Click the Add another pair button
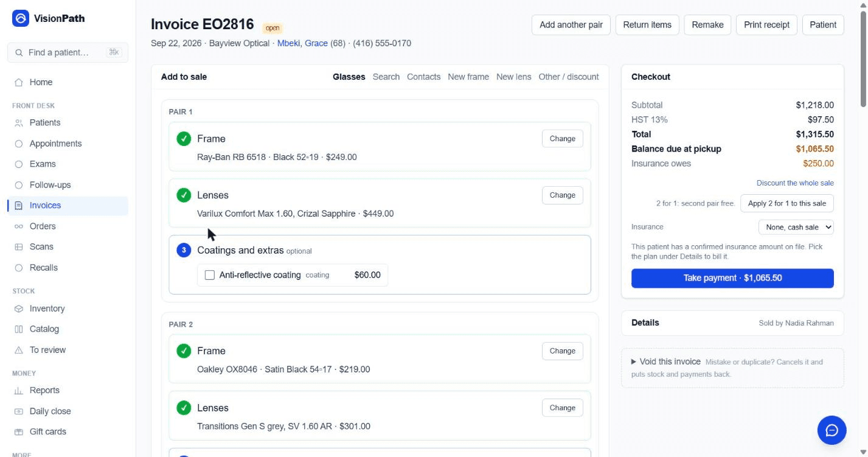 pyautogui.click(x=571, y=25)
